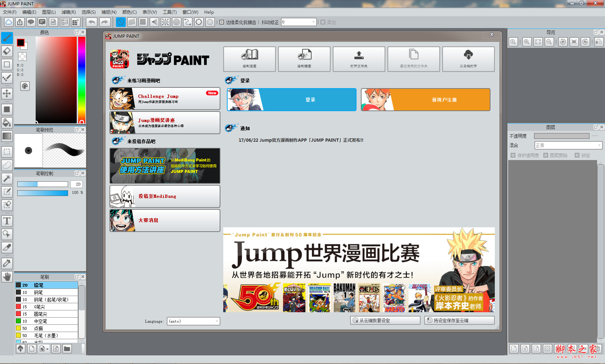Open the snap settings gear
605x364 pixels.
click(210, 22)
